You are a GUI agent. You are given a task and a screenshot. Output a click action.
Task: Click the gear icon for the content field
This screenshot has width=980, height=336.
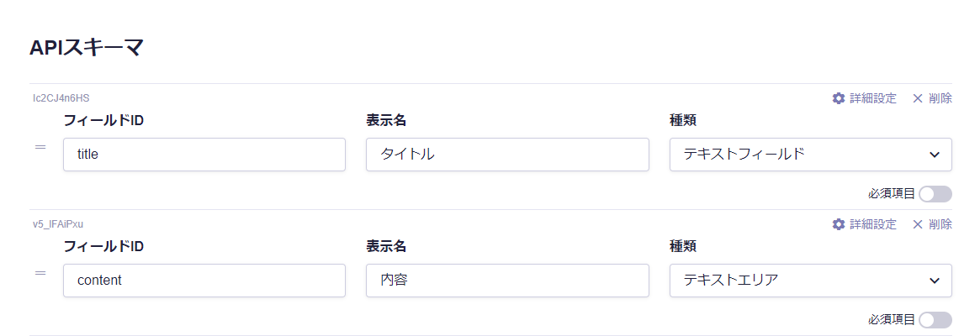coord(838,224)
